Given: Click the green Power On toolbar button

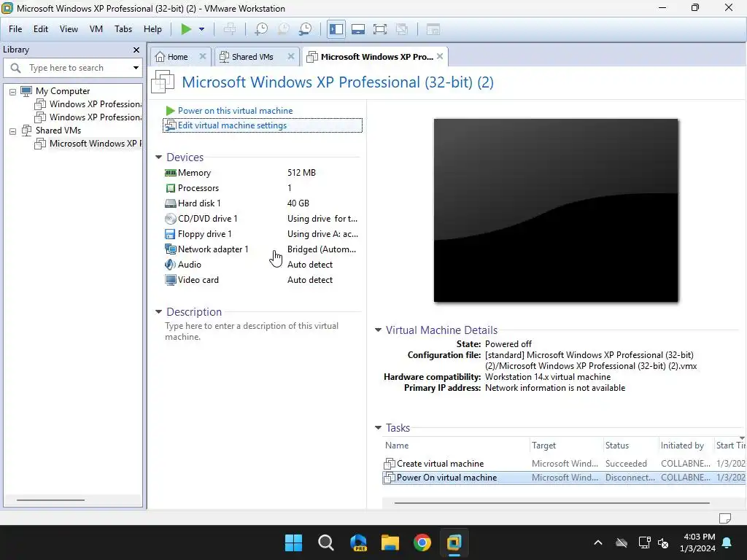Looking at the screenshot, I should (x=186, y=29).
